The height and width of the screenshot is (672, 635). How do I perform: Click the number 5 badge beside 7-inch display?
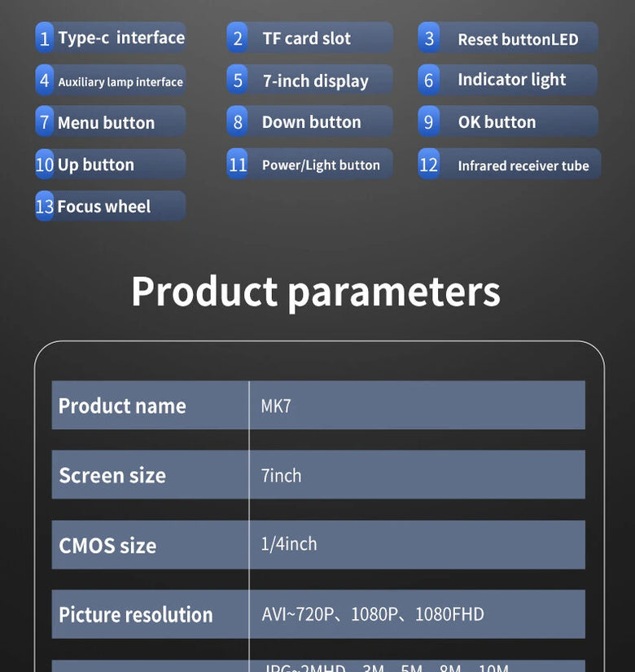pyautogui.click(x=237, y=81)
